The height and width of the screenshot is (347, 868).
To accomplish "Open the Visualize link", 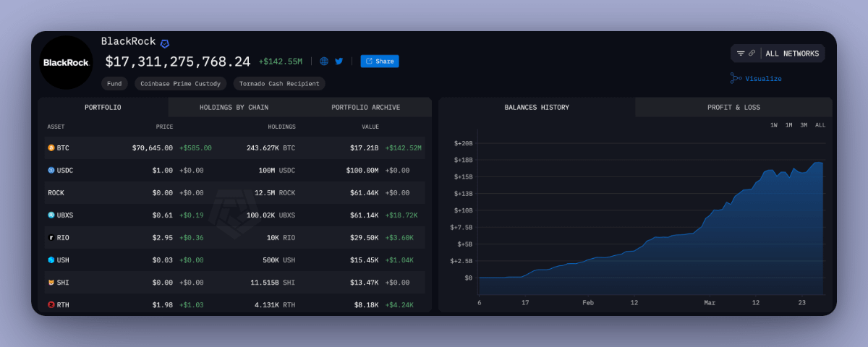I will click(x=763, y=79).
